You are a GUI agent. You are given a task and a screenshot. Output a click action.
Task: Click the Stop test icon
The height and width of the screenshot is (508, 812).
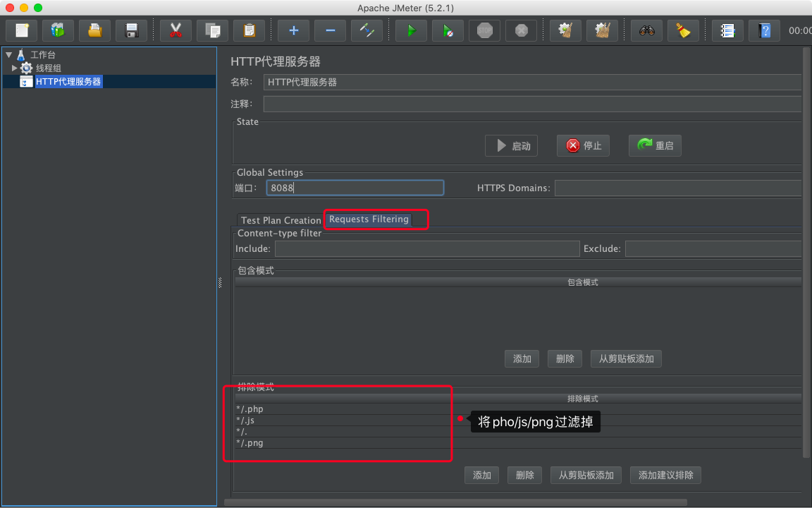click(x=485, y=30)
